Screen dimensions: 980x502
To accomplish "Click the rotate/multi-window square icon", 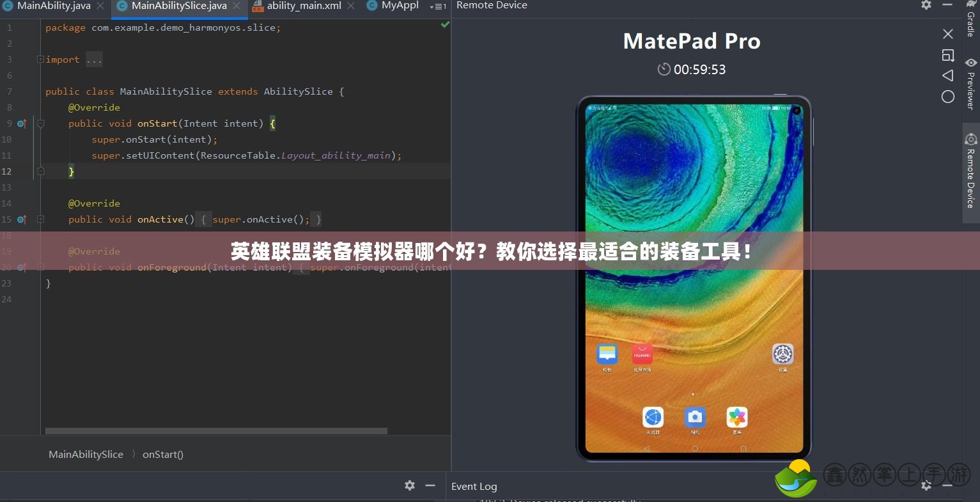I will [948, 56].
